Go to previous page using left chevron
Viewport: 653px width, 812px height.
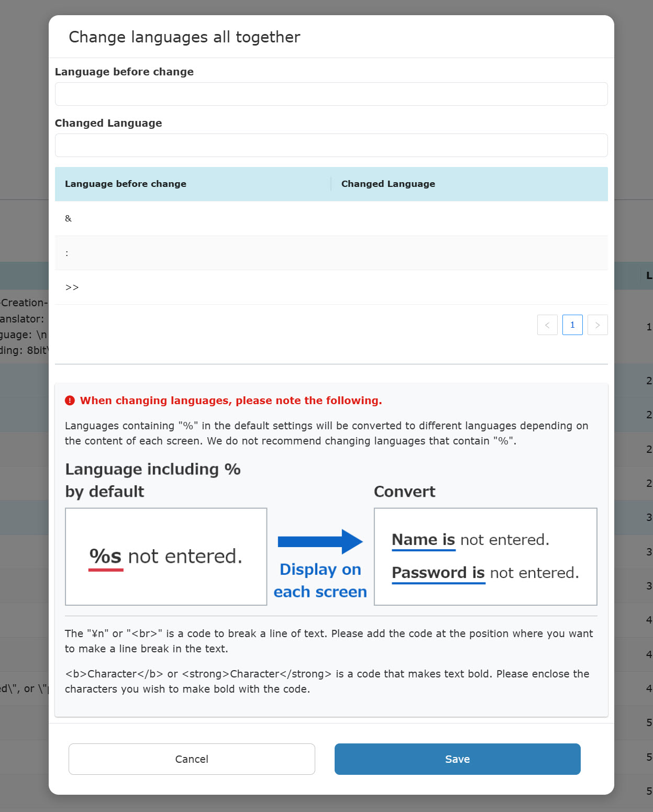click(547, 325)
